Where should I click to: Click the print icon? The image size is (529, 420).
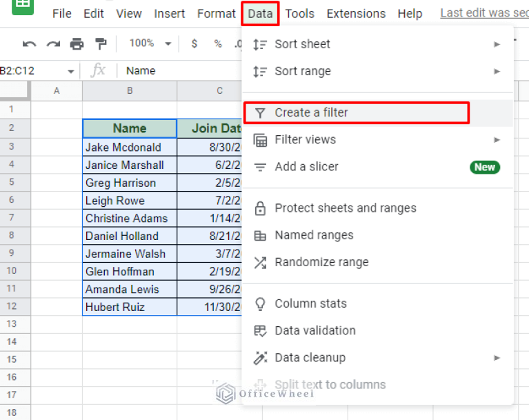[x=77, y=44]
